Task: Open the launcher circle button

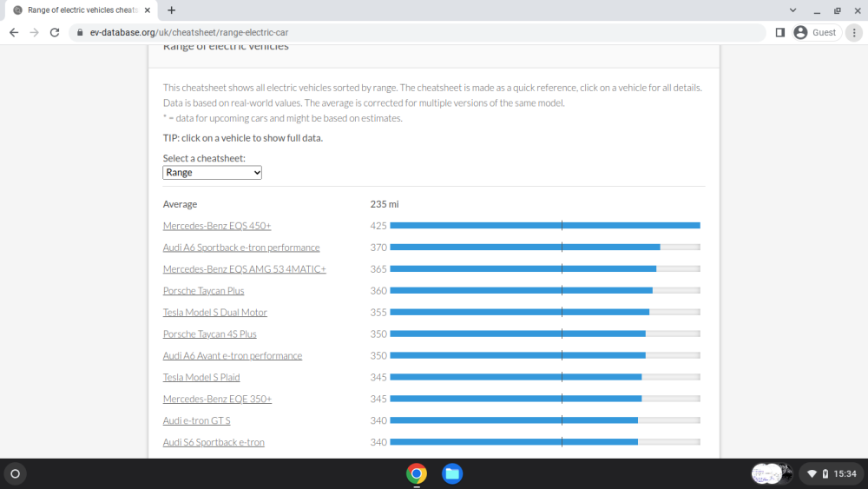Action: point(15,473)
